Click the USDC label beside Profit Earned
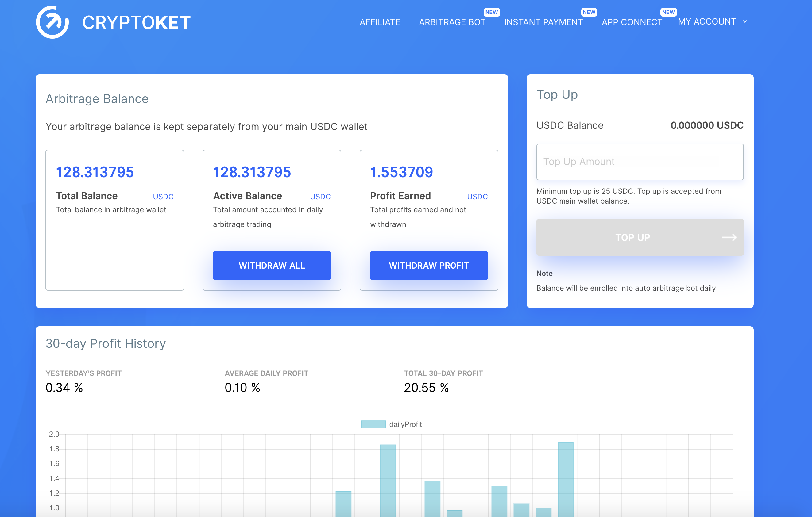Image resolution: width=812 pixels, height=517 pixels. click(477, 197)
